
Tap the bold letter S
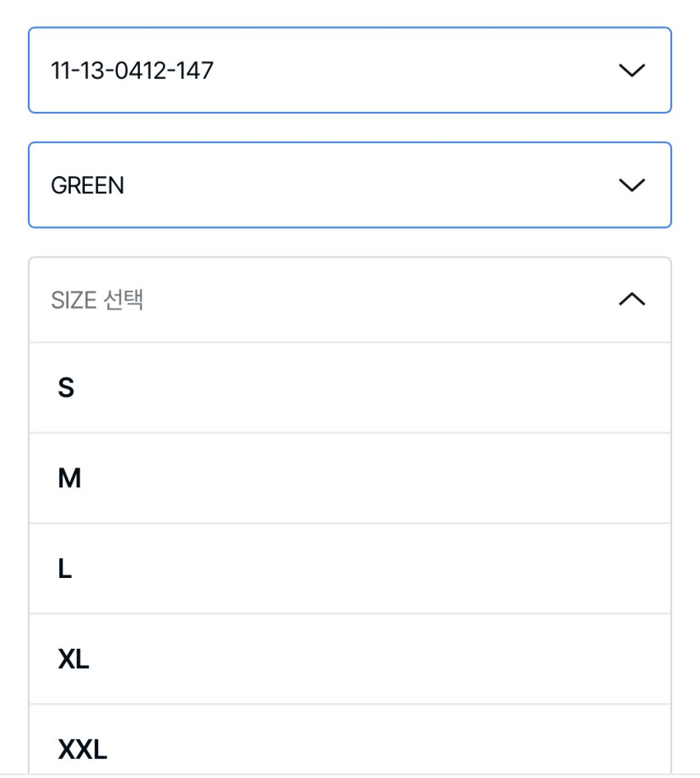[66, 388]
